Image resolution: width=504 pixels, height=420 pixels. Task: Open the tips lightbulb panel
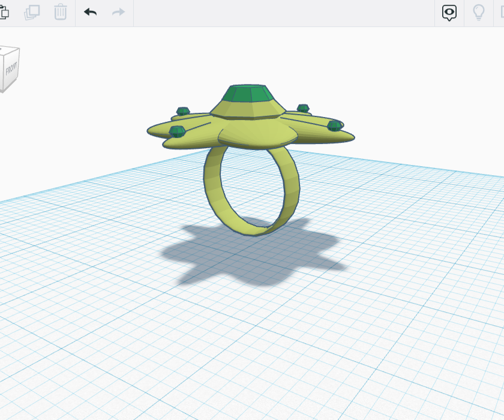[478, 12]
